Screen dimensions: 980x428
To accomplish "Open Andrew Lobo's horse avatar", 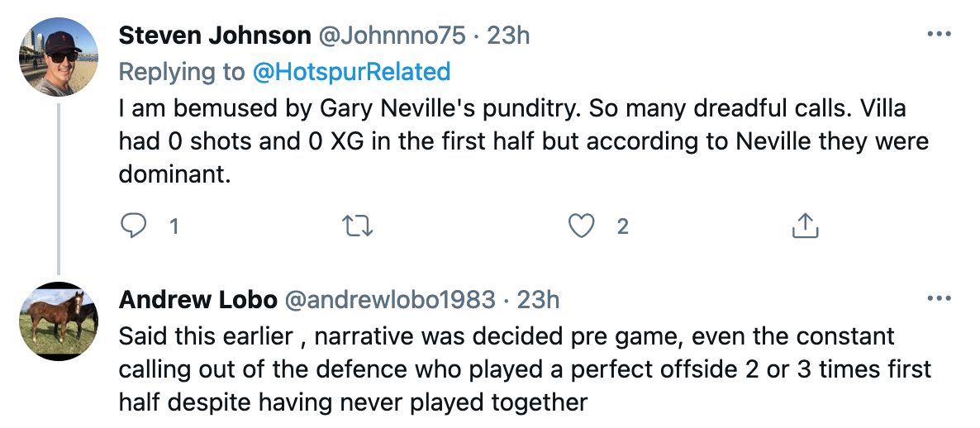I will pyautogui.click(x=59, y=321).
